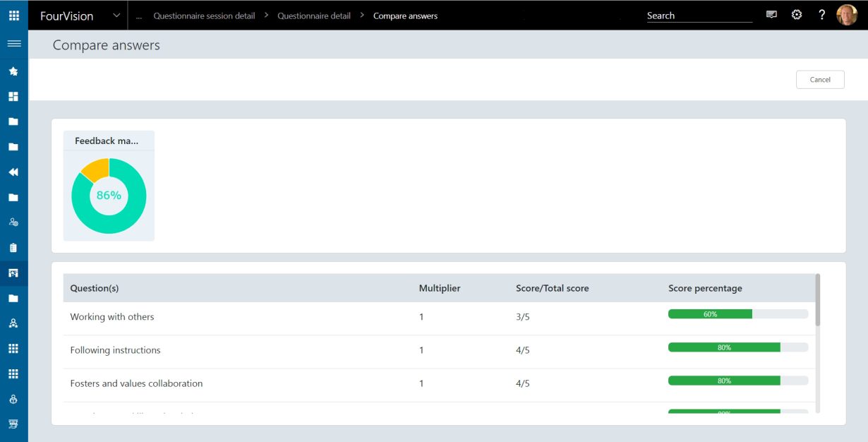
Task: Click the Search field in header
Action: (x=699, y=16)
